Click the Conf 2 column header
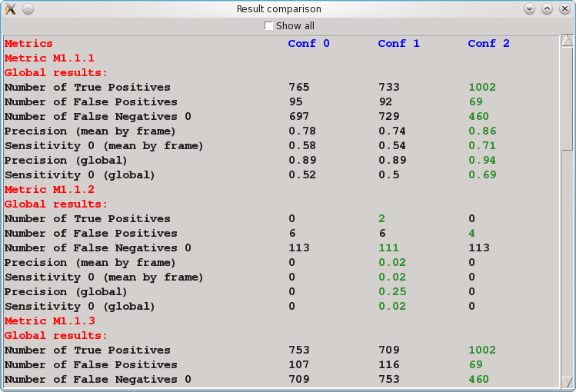 (x=488, y=43)
